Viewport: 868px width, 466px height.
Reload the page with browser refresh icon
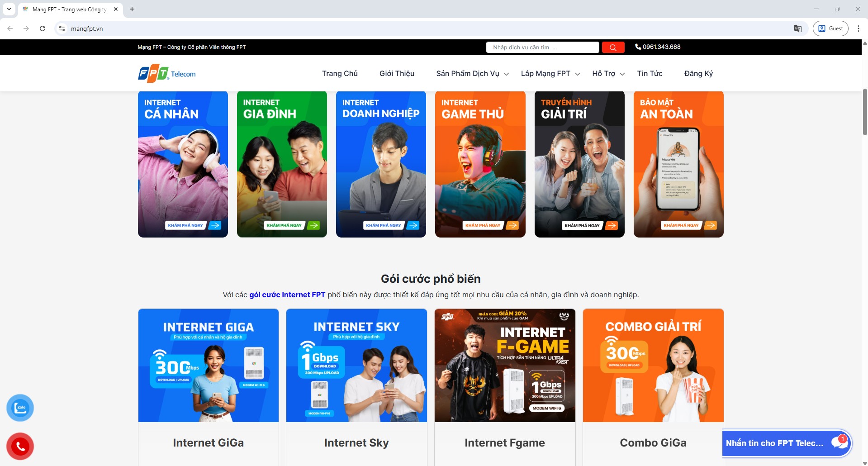(x=43, y=29)
